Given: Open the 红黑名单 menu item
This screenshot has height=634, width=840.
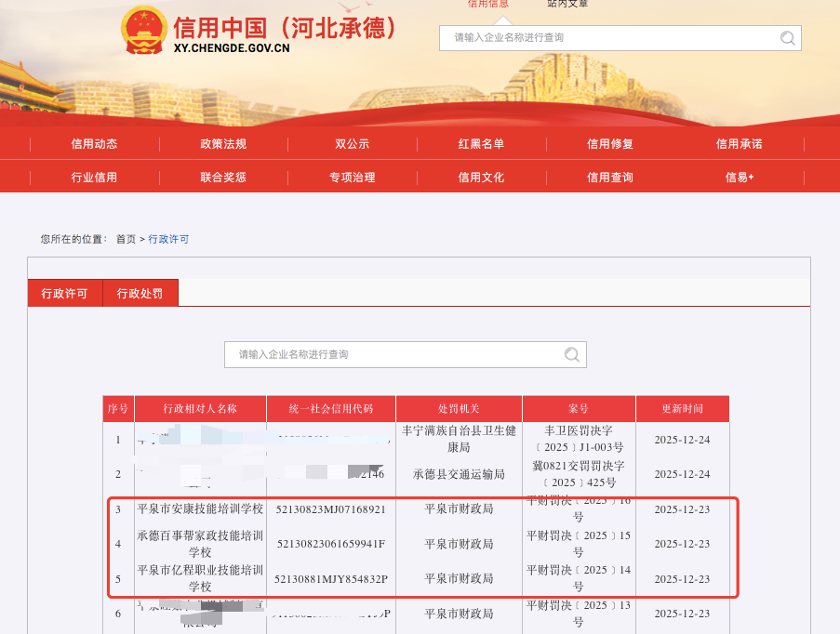Looking at the screenshot, I should [481, 144].
